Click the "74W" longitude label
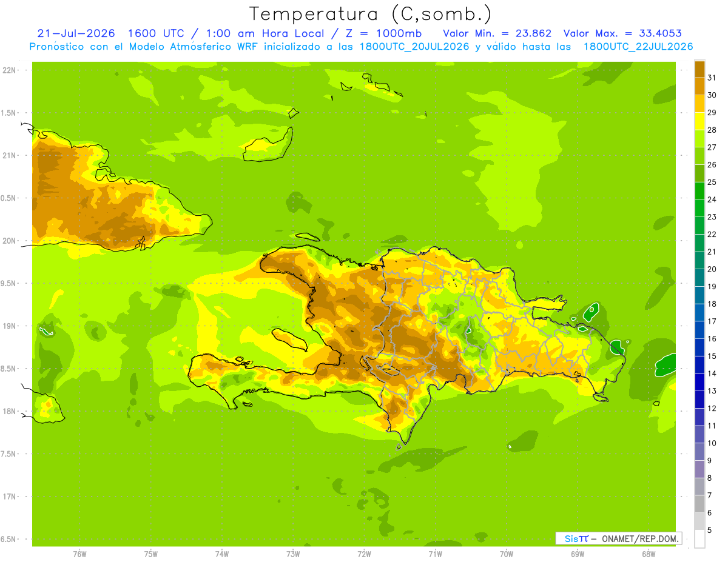The image size is (728, 562). [222, 554]
